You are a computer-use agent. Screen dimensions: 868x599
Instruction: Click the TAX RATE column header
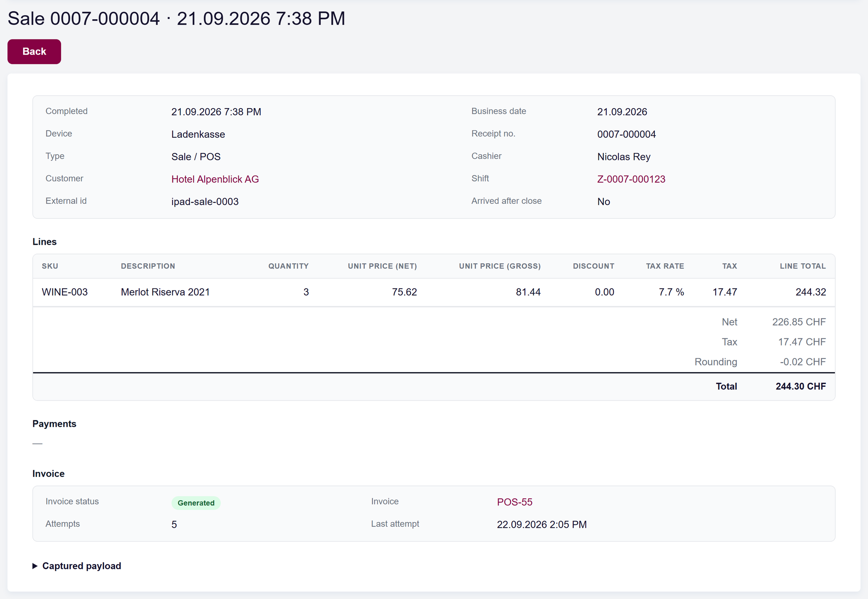click(x=665, y=266)
